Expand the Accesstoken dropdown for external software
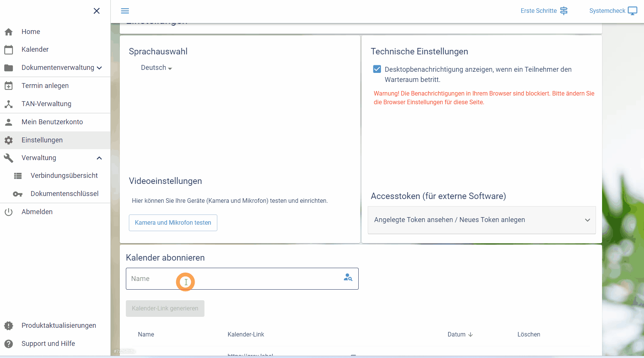Viewport: 644px width, 358px height. click(587, 220)
